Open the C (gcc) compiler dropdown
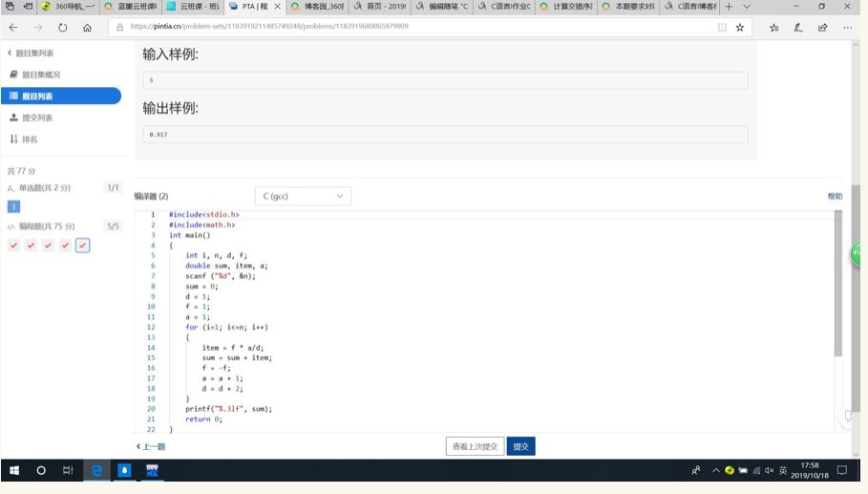The width and height of the screenshot is (868, 494). click(x=303, y=196)
